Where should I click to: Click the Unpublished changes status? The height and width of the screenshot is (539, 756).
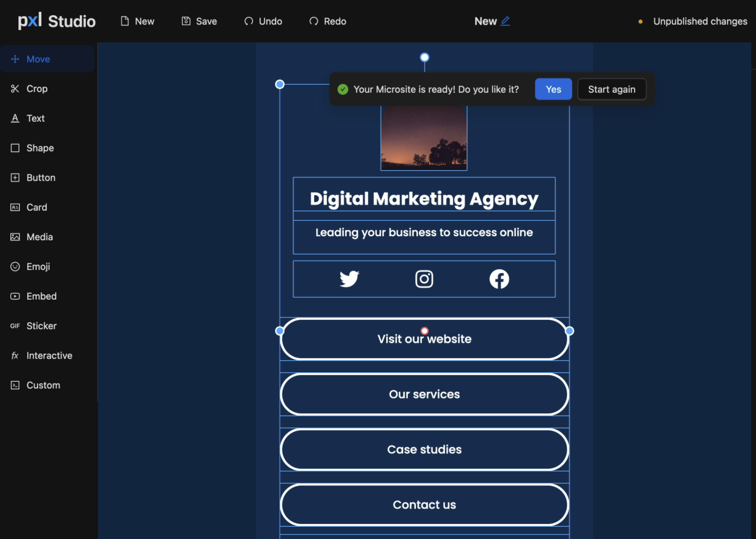[x=700, y=21]
